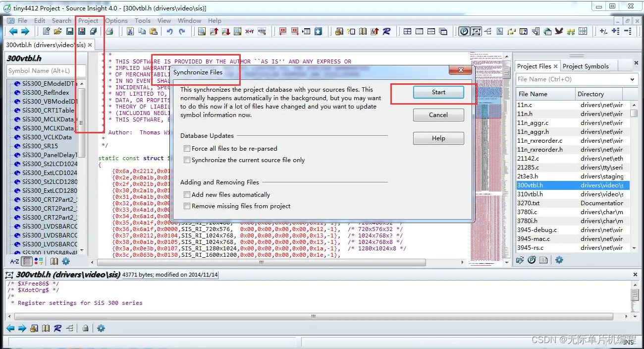Open the File Name dropdown in the project panel
644x349 pixels.
[633, 79]
